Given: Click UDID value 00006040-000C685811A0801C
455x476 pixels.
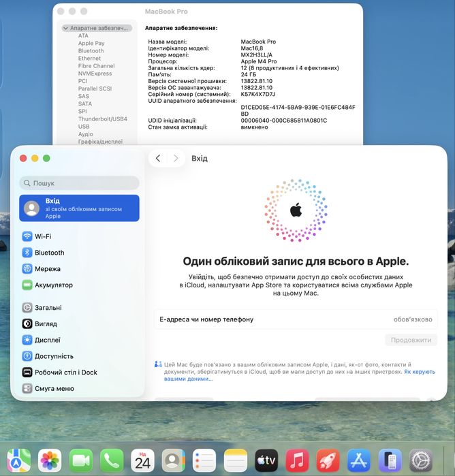Looking at the screenshot, I should [283, 121].
